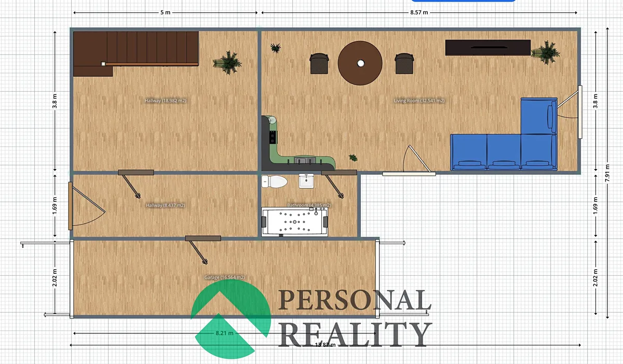Click the dark TV console in living room
The image size is (623, 364).
click(x=488, y=48)
